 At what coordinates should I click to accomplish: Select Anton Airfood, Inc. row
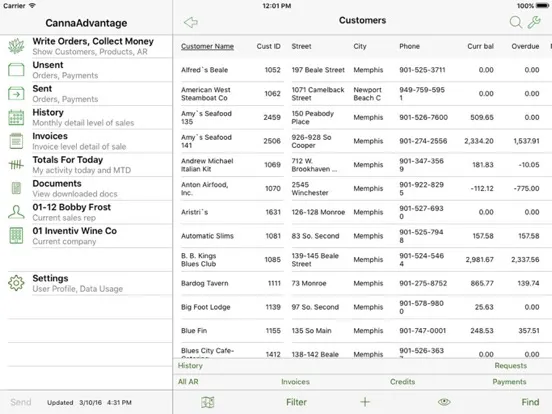[363, 188]
